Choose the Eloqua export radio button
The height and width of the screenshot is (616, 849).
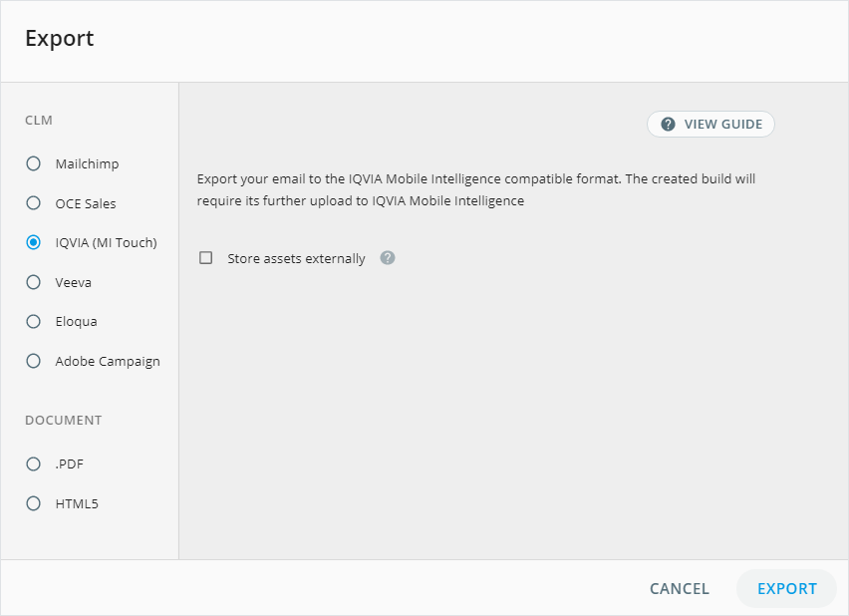(34, 321)
